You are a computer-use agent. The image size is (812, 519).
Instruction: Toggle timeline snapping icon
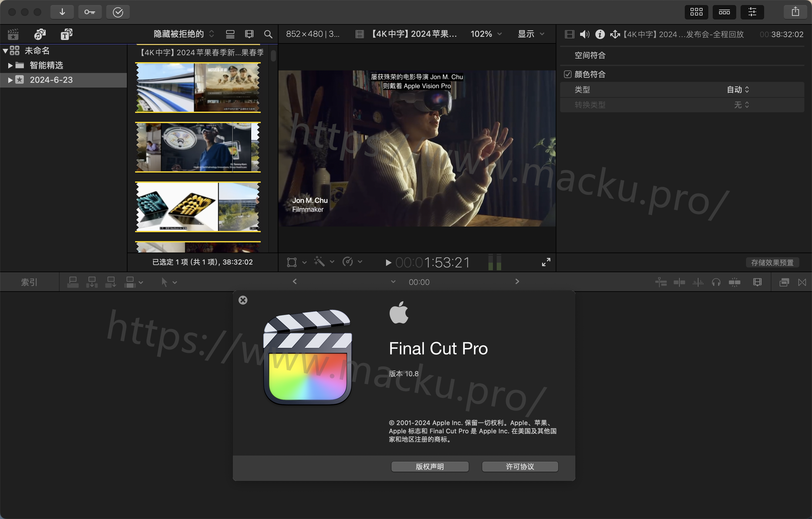tap(734, 282)
